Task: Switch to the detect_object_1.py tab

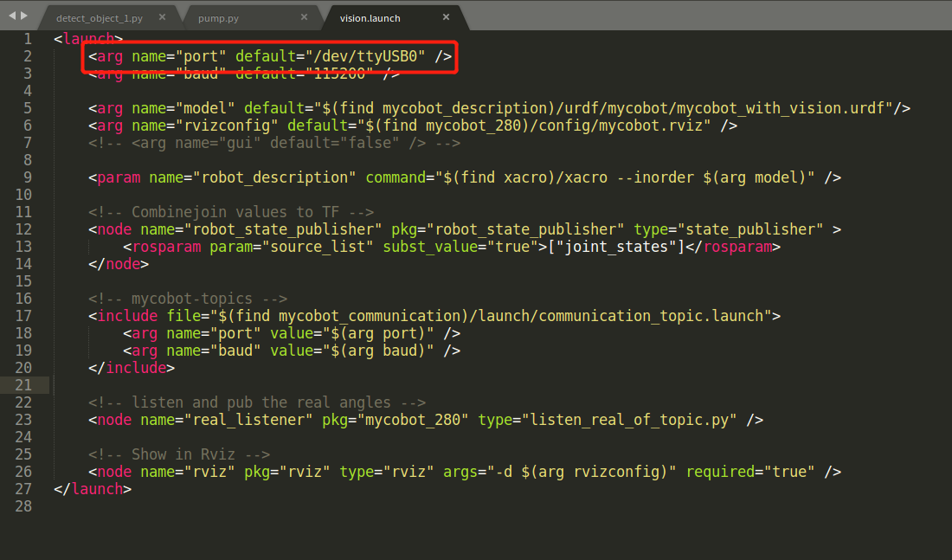Action: click(100, 18)
